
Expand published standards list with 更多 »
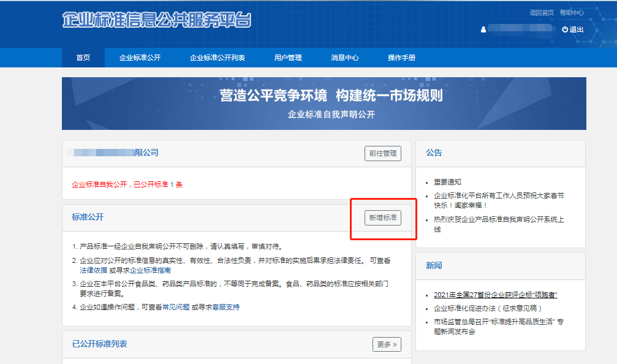pos(387,344)
